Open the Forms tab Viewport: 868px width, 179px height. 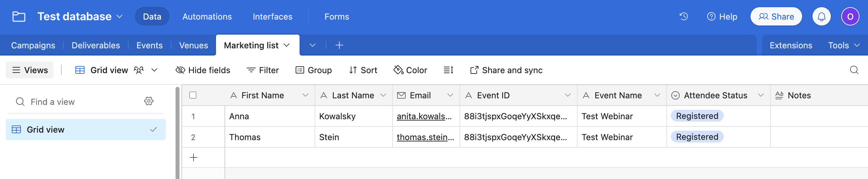click(337, 17)
